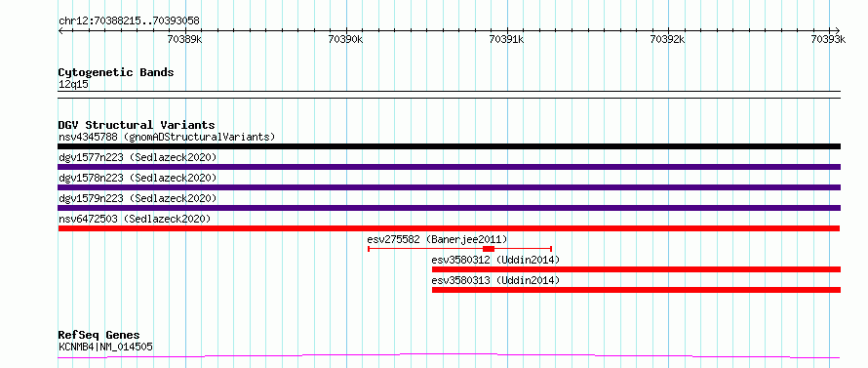Viewport: 868px width, 368px height.
Task: Click esv3580313 Uddin2014 label
Action: (495, 280)
